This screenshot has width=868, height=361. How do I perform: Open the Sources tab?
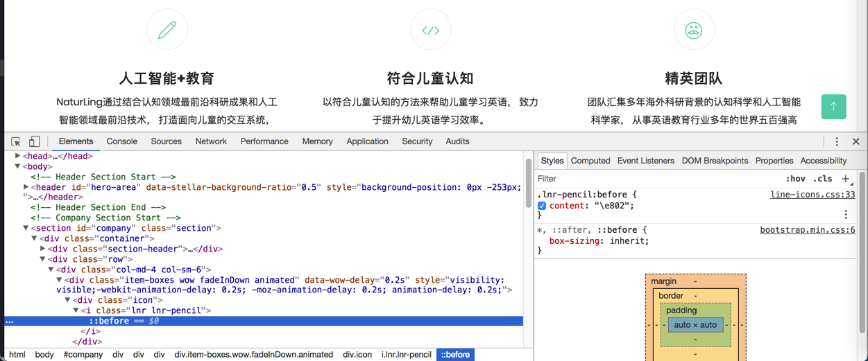166,141
